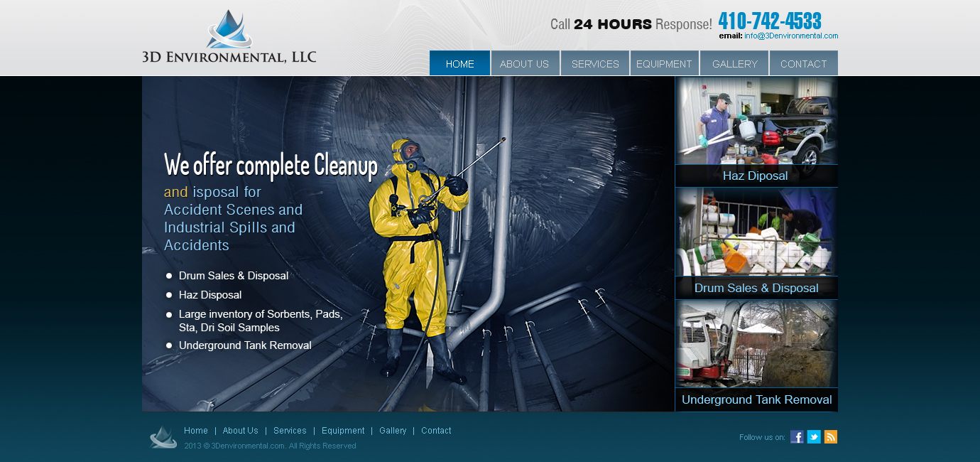The height and width of the screenshot is (462, 980).
Task: Click the 3D Environmental header logo
Action: [229, 38]
